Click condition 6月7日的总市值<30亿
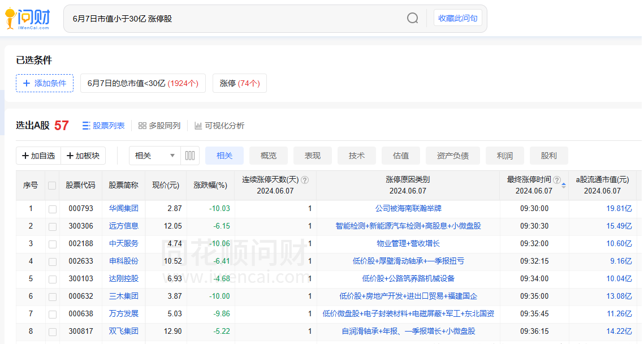Viewport: 644px width, 344px height. click(143, 83)
